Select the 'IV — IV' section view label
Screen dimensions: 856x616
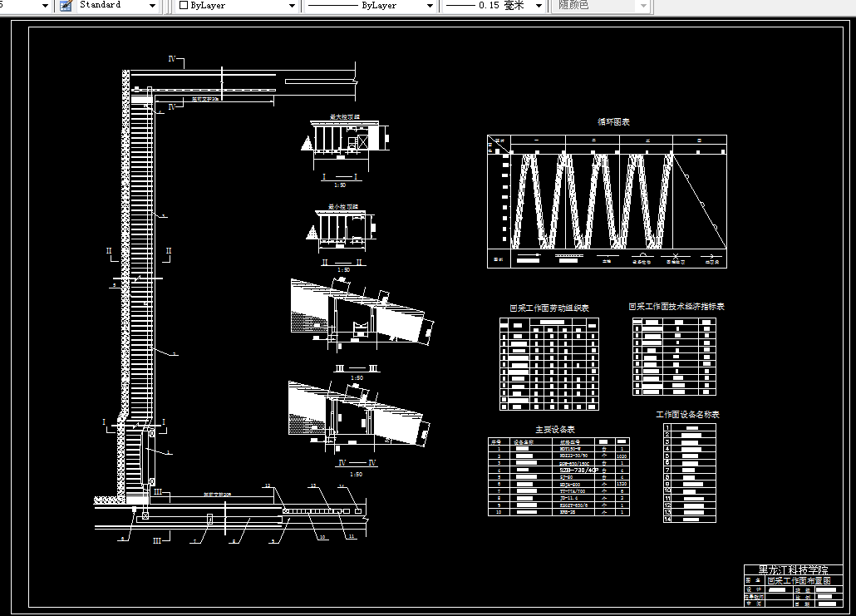click(357, 462)
